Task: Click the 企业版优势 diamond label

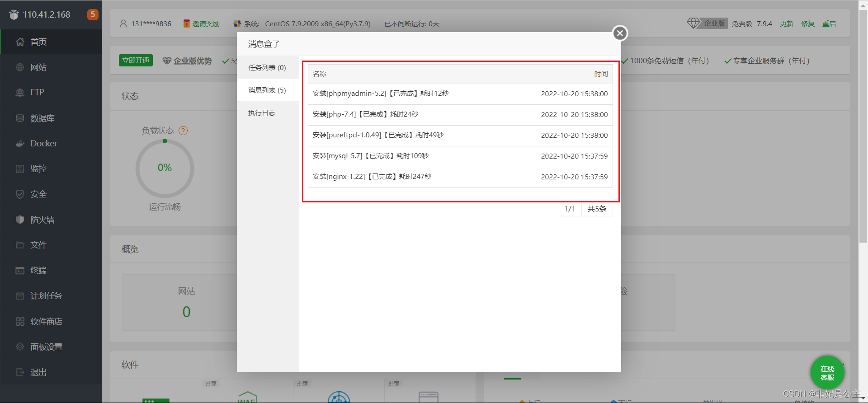Action: (187, 61)
